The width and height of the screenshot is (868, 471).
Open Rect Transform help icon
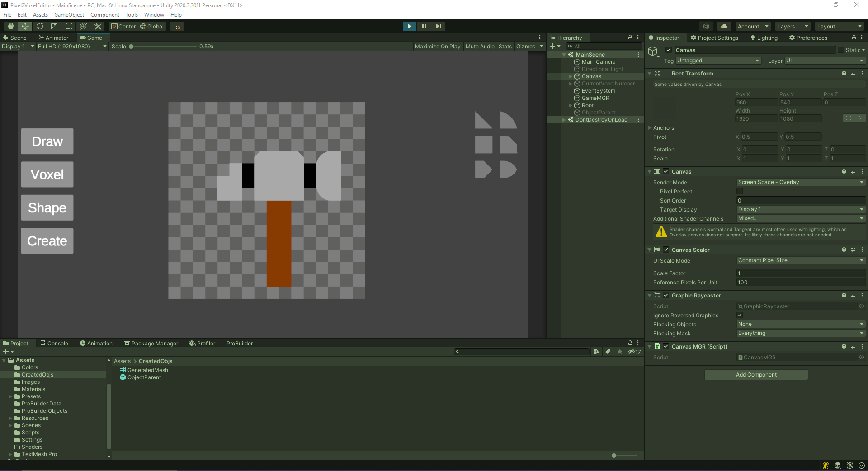pyautogui.click(x=844, y=73)
